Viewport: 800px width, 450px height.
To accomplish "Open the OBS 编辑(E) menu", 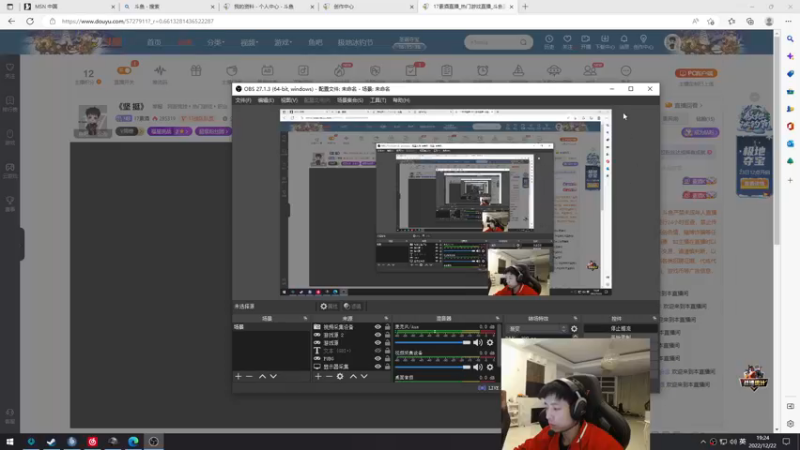I will coord(266,101).
